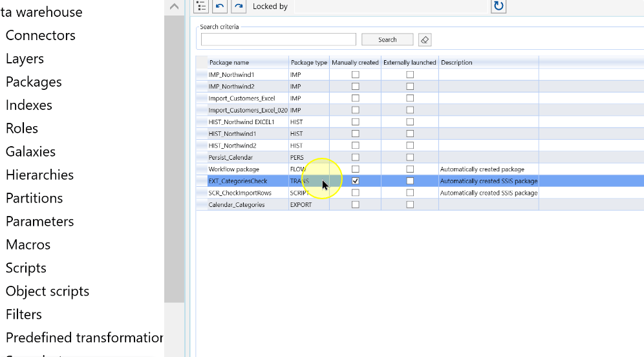Click Workflow package's description cell
Image resolution: width=644 pixels, height=357 pixels.
coord(489,169)
